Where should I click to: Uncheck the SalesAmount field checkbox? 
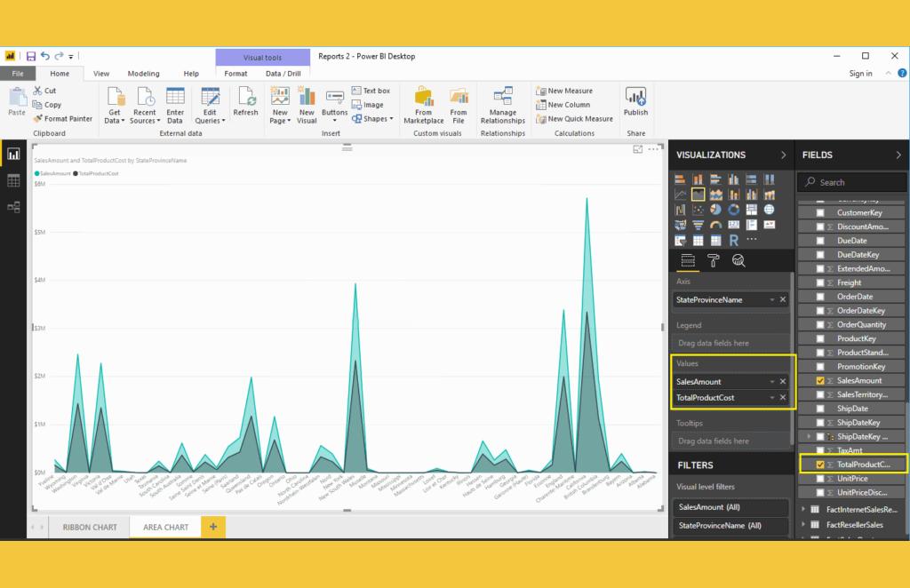[x=820, y=381]
